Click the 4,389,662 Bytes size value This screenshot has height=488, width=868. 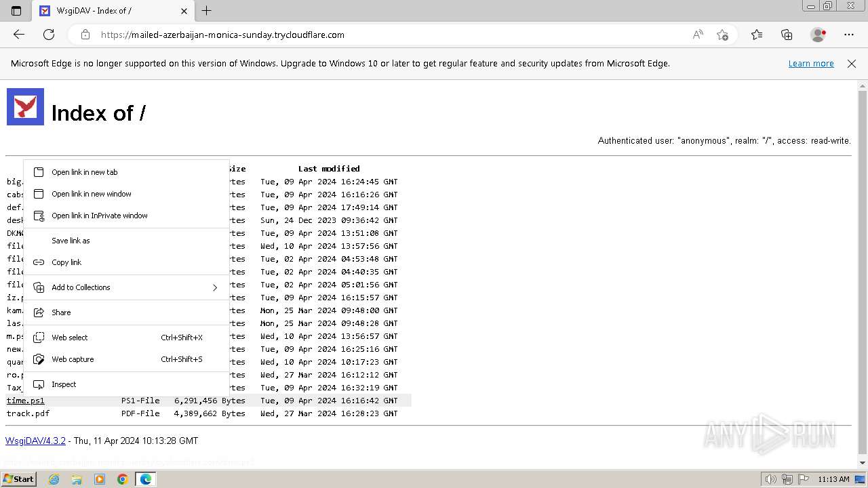click(210, 413)
